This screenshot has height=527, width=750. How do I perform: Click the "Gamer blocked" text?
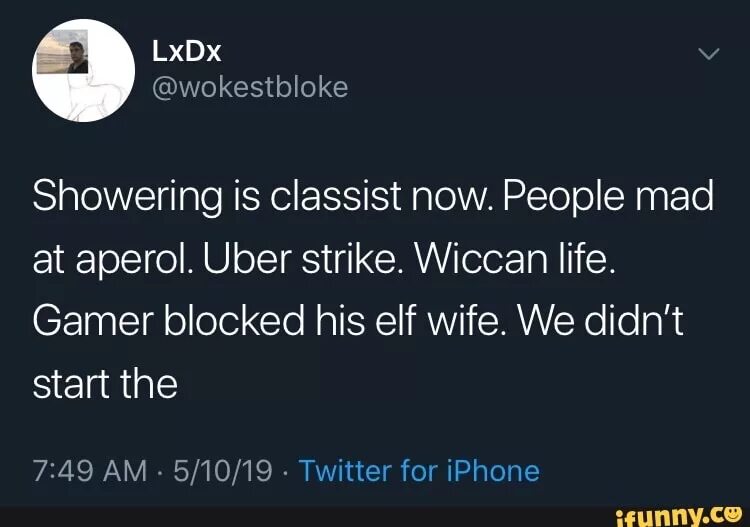pos(168,321)
